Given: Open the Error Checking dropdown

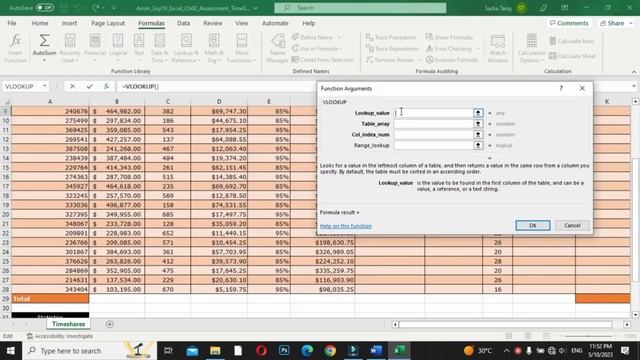Looking at the screenshot, I should [x=478, y=49].
